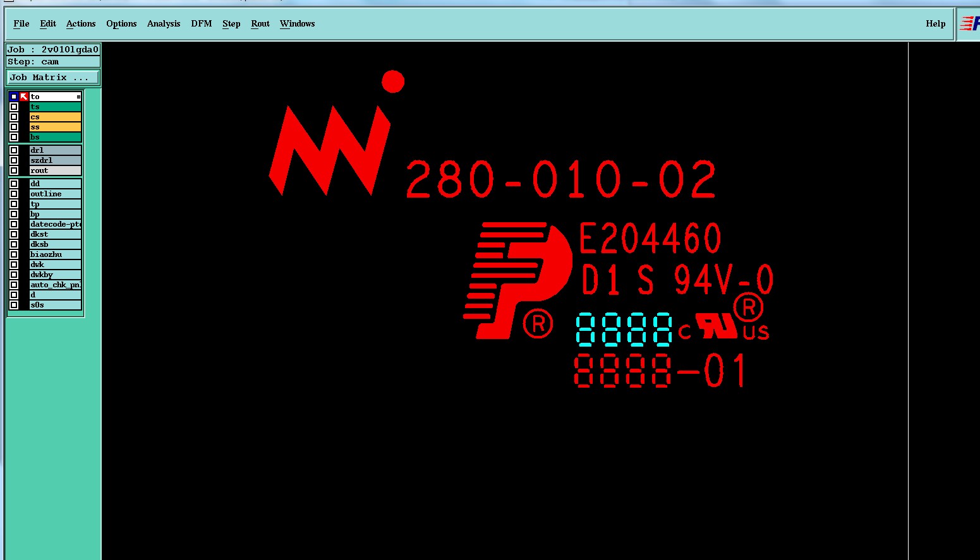This screenshot has height=560, width=980.
Task: Open the Analysis menu
Action: 164,24
